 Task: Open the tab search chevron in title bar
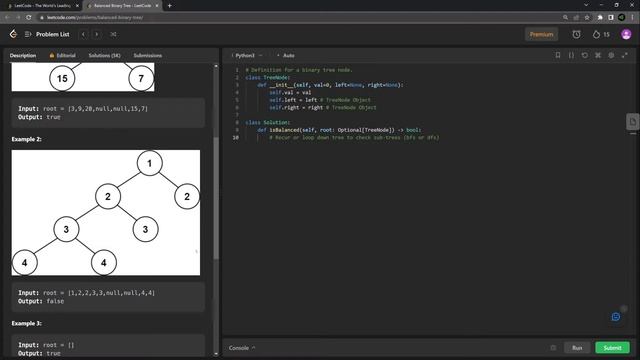click(x=586, y=5)
